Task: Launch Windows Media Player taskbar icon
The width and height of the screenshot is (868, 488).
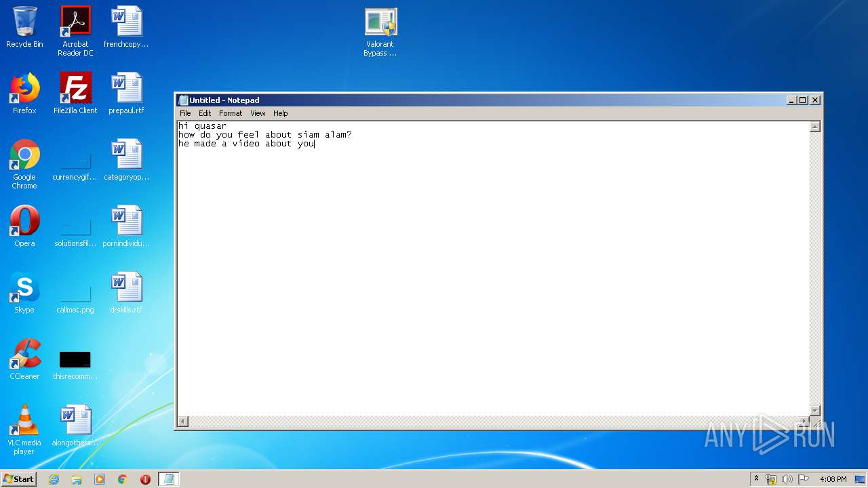Action: (x=100, y=479)
